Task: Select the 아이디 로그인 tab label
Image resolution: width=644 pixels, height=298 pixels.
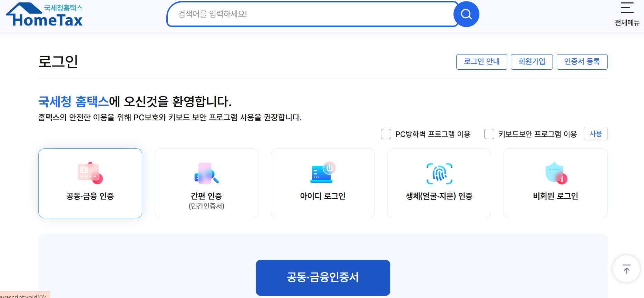Action: pyautogui.click(x=323, y=196)
